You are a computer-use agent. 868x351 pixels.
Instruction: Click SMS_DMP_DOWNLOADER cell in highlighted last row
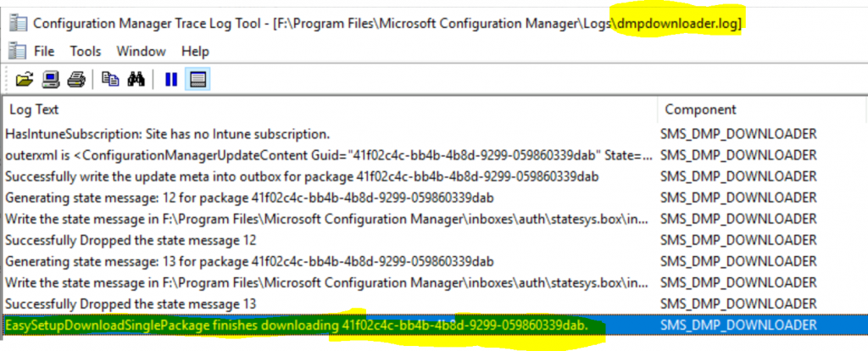pos(738,325)
